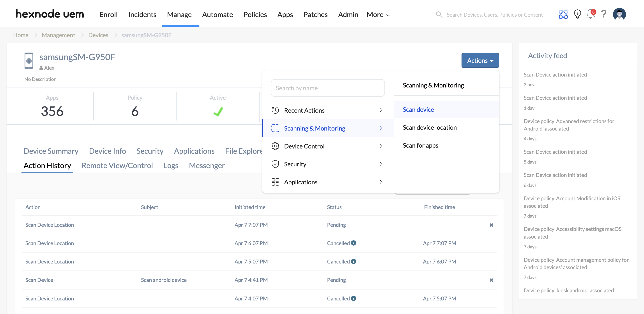This screenshot has height=314, width=644.
Task: Toggle the Actions dropdown button
Action: (x=480, y=60)
